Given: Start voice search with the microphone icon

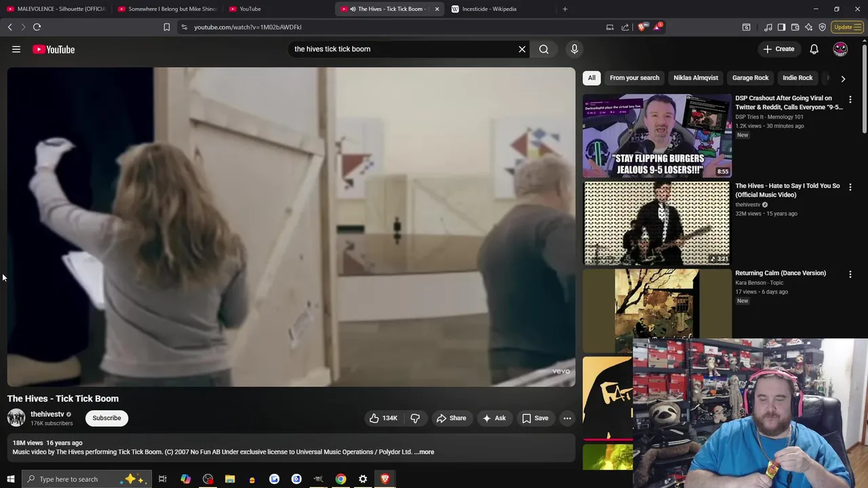Looking at the screenshot, I should click(574, 49).
